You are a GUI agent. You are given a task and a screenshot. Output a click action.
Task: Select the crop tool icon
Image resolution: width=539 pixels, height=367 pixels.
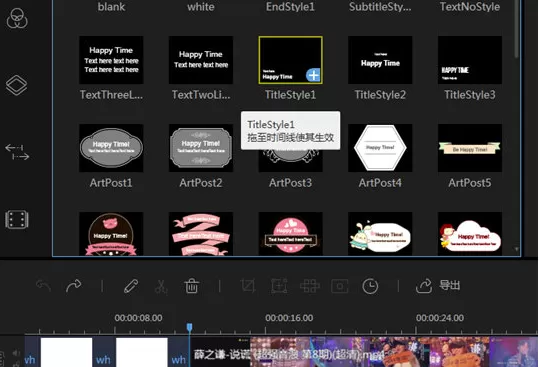(248, 286)
